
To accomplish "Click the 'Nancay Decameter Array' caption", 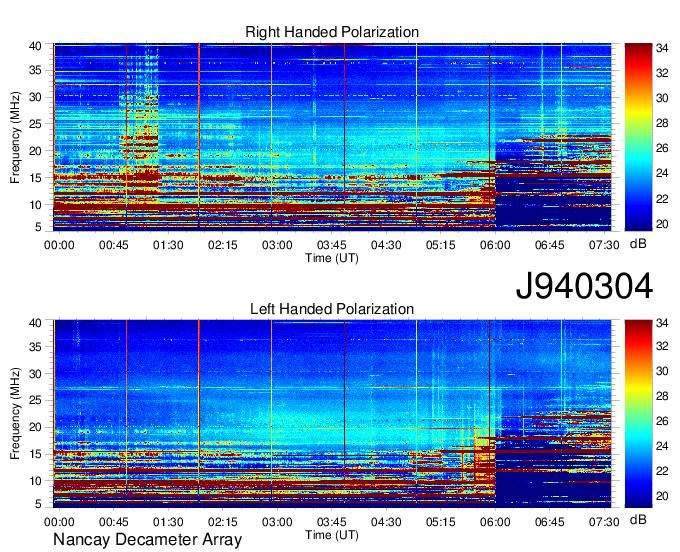I will [x=147, y=540].
